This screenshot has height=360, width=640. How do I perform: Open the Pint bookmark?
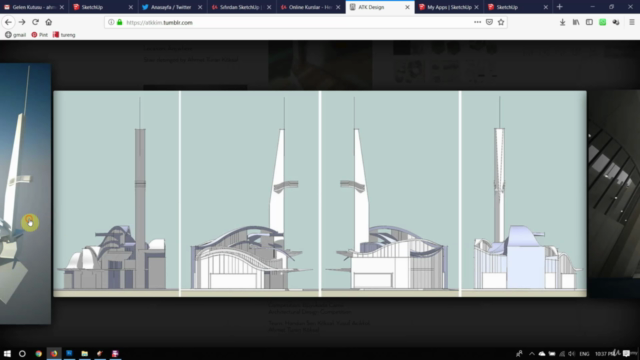pos(40,35)
